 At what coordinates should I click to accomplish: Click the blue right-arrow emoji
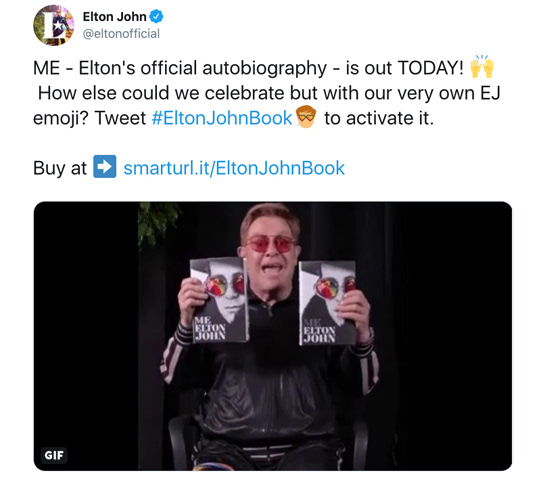105,167
